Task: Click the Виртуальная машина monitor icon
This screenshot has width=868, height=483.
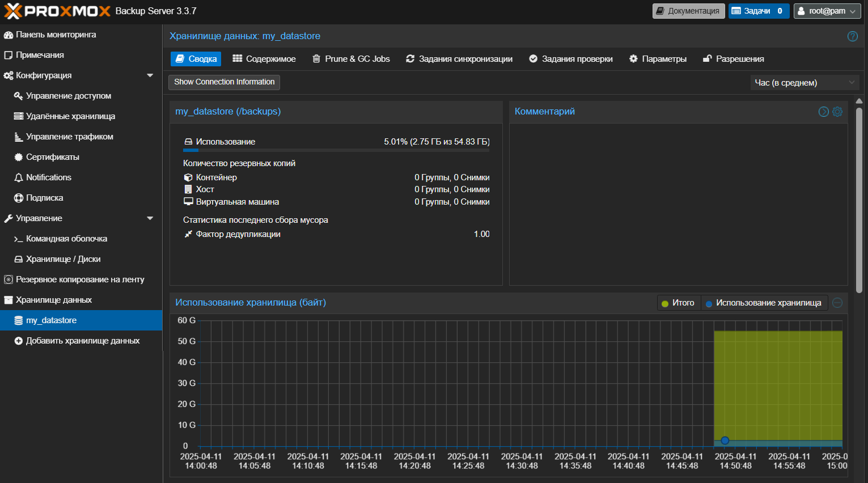Action: [188, 202]
